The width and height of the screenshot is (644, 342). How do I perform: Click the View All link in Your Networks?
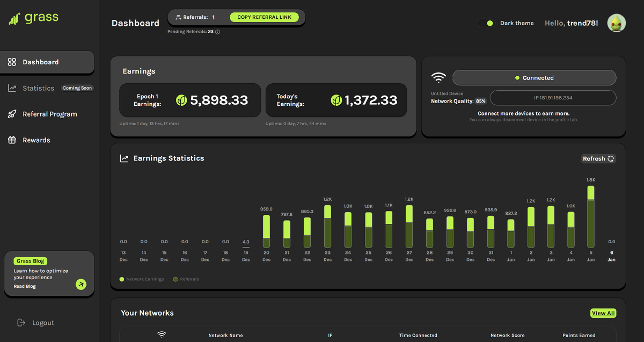603,313
